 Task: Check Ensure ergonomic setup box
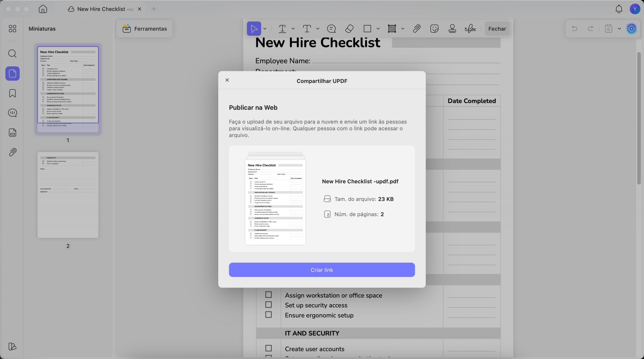click(x=268, y=315)
